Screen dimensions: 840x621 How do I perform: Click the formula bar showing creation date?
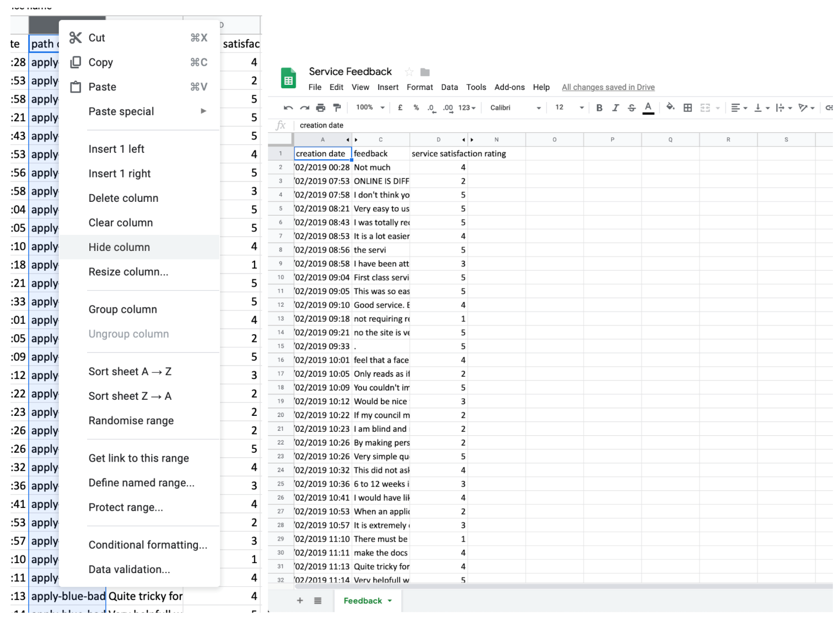(441, 125)
